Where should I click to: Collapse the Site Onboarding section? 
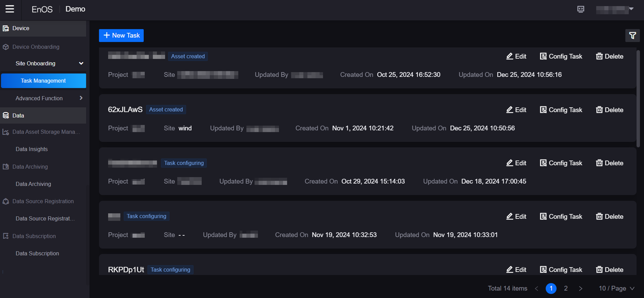(x=81, y=63)
